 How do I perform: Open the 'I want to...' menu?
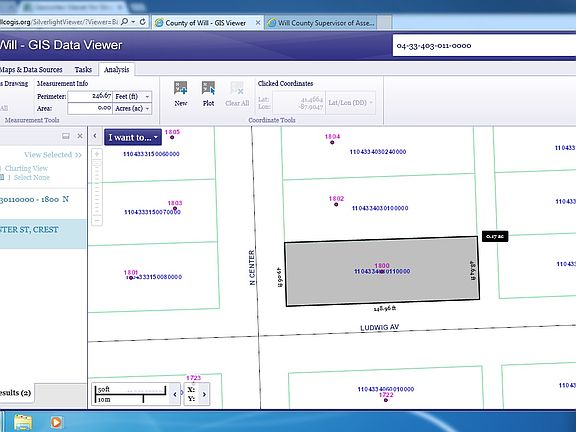pos(133,137)
